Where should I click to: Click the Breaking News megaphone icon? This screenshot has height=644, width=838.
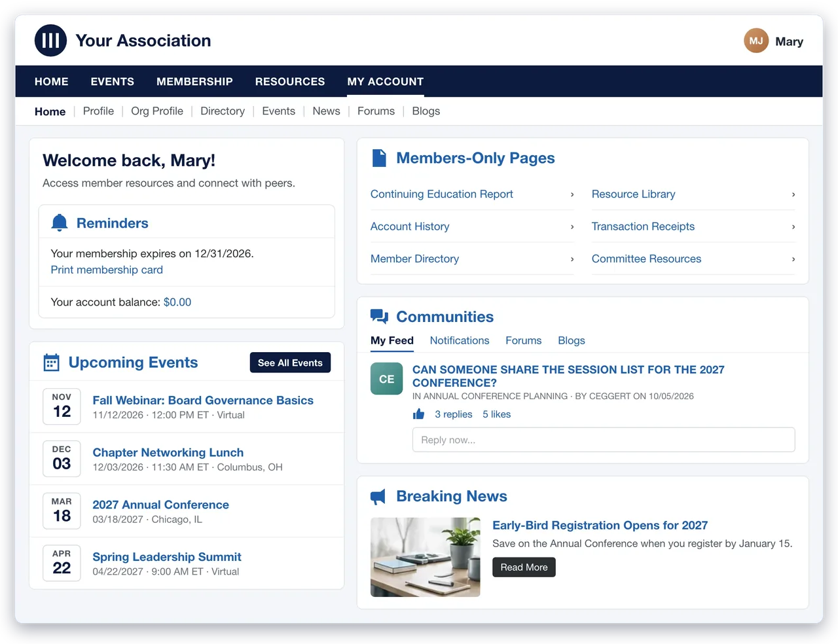pos(378,497)
